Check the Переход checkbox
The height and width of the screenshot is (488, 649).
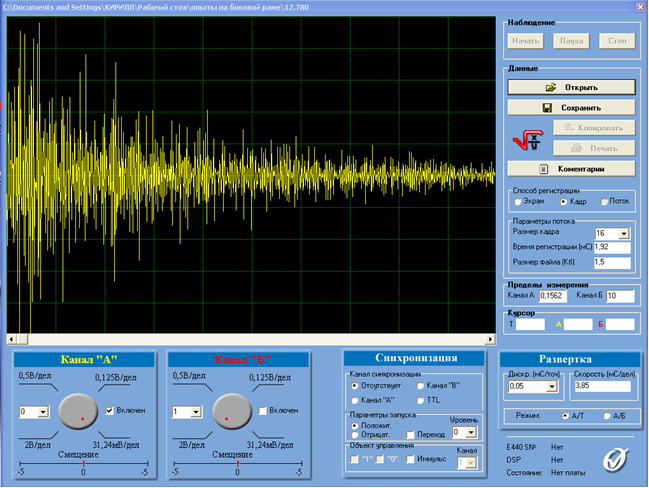(x=410, y=435)
